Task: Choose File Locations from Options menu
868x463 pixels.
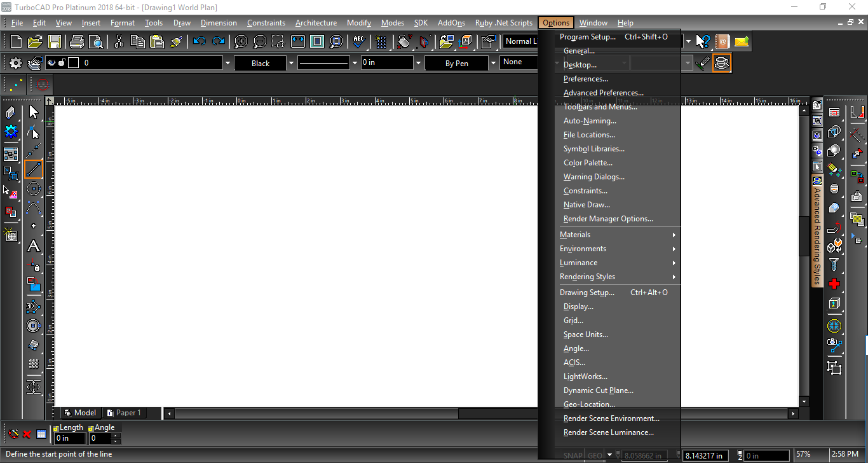Action: pyautogui.click(x=617, y=135)
